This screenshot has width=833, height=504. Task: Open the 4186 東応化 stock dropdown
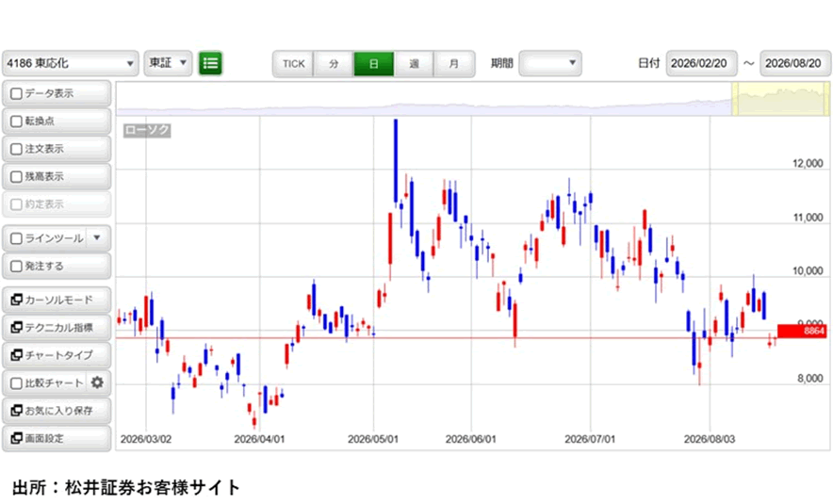pyautogui.click(x=71, y=63)
